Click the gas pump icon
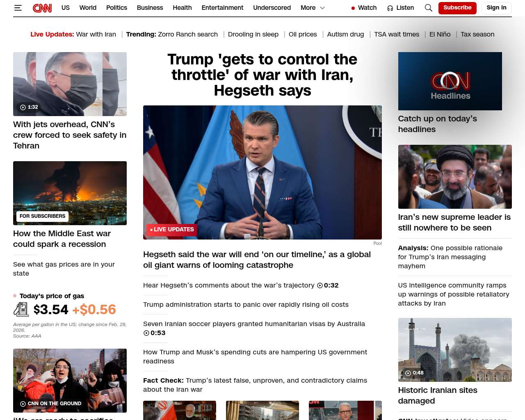The height and width of the screenshot is (420, 525). pos(21,309)
